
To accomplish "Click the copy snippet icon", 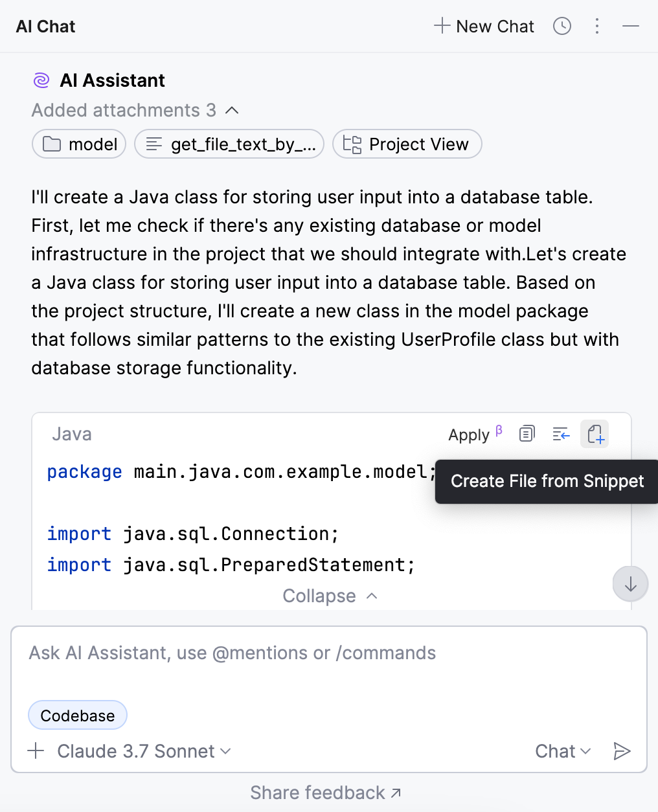I will click(527, 434).
